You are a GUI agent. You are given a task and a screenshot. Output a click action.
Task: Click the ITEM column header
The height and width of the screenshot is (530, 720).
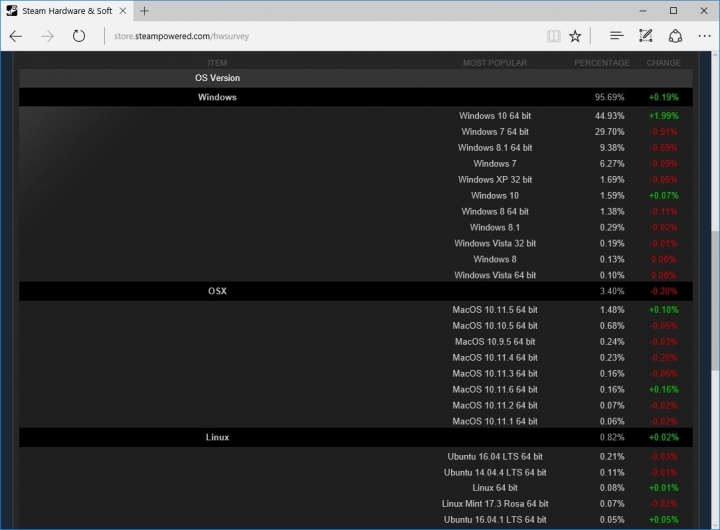click(x=217, y=63)
